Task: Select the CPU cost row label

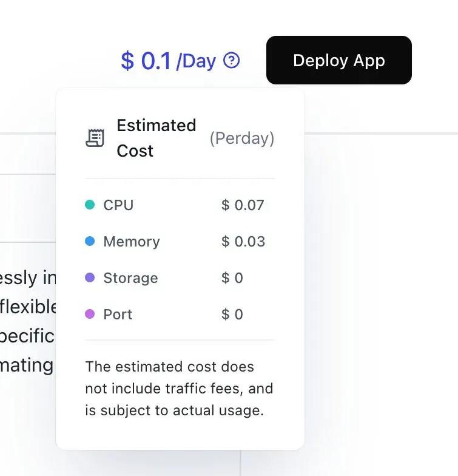Action: (x=118, y=205)
